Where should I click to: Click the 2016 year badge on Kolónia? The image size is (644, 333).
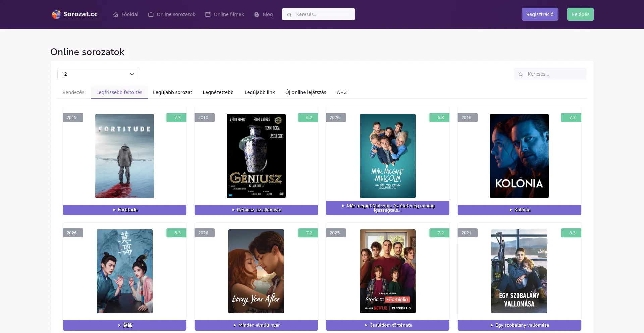[467, 118]
